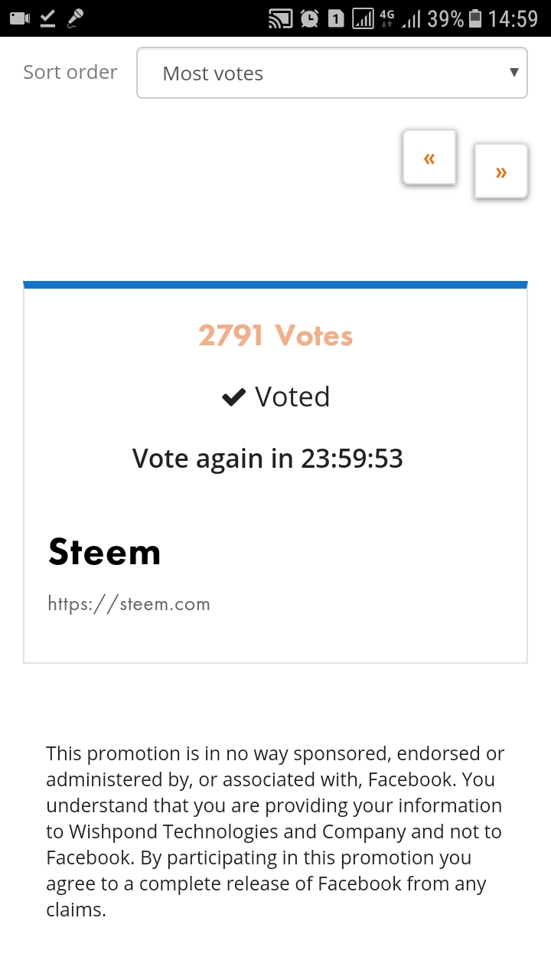Tap the video camera status bar icon

pos(19,18)
